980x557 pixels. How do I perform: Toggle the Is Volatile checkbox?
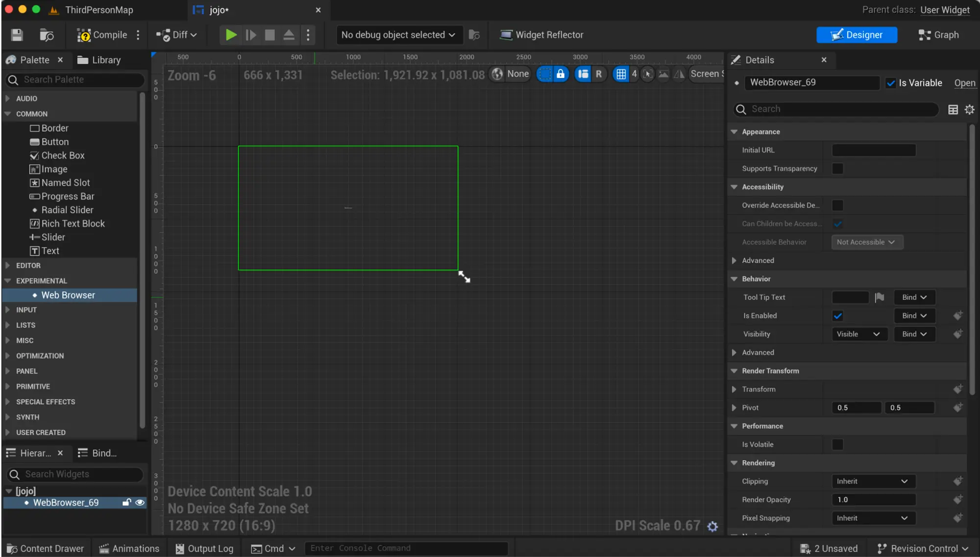(837, 444)
